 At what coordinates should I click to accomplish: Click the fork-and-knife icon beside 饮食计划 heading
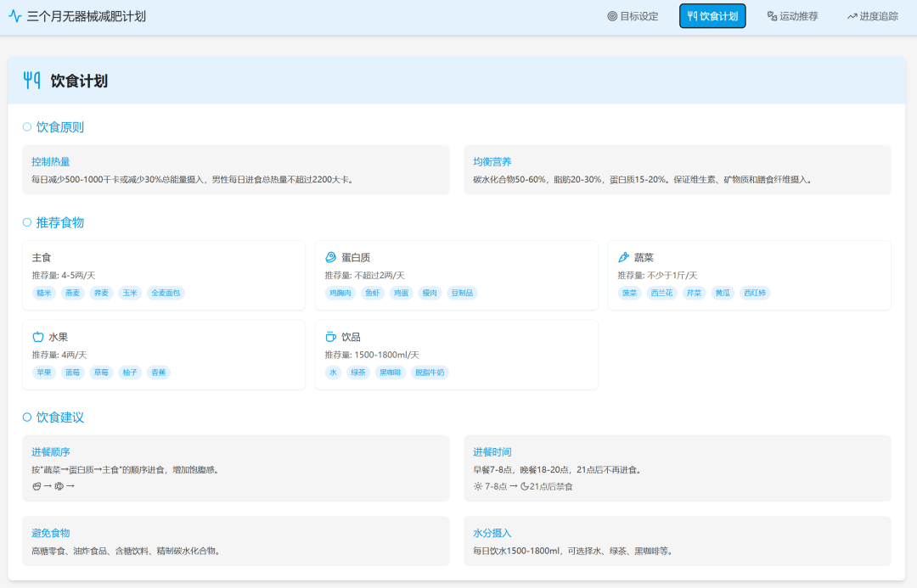[32, 81]
